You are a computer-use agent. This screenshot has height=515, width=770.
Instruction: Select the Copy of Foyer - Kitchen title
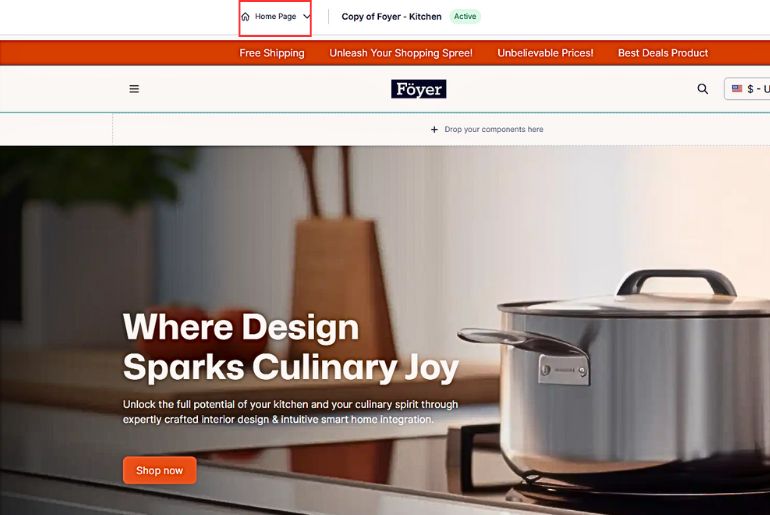(391, 17)
